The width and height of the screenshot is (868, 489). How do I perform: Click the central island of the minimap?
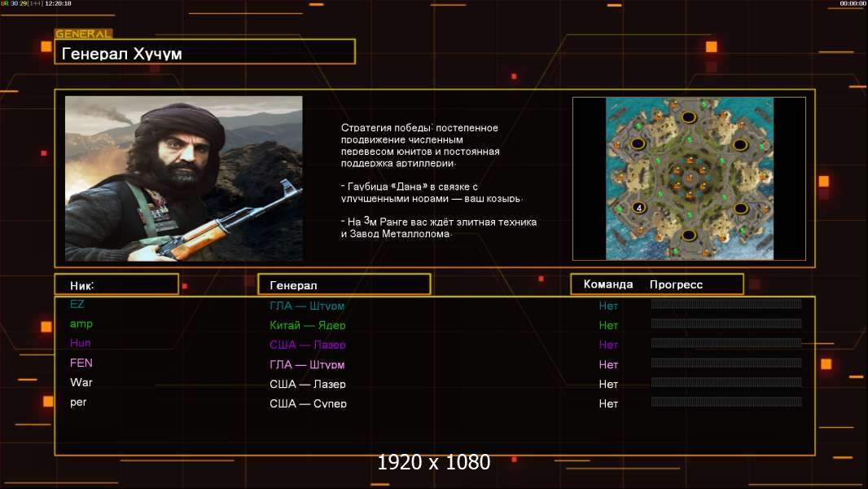click(x=689, y=176)
